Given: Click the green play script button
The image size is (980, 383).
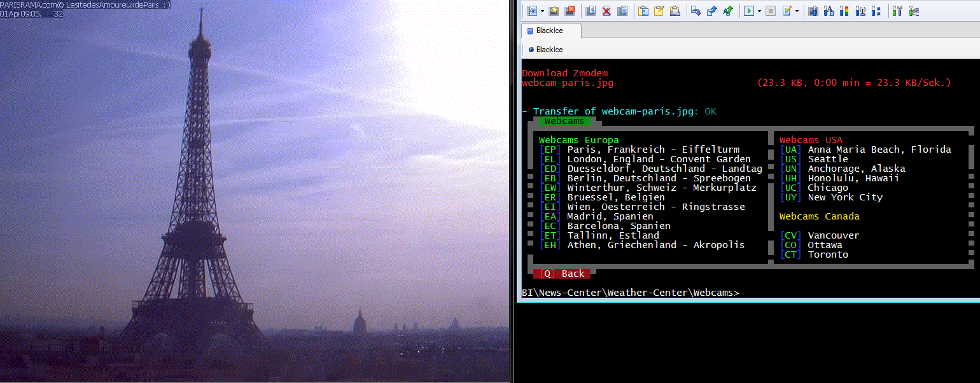Looking at the screenshot, I should [750, 11].
